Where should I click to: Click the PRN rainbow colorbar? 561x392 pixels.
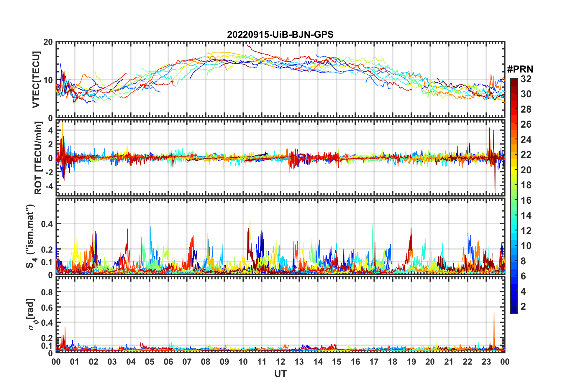point(514,196)
